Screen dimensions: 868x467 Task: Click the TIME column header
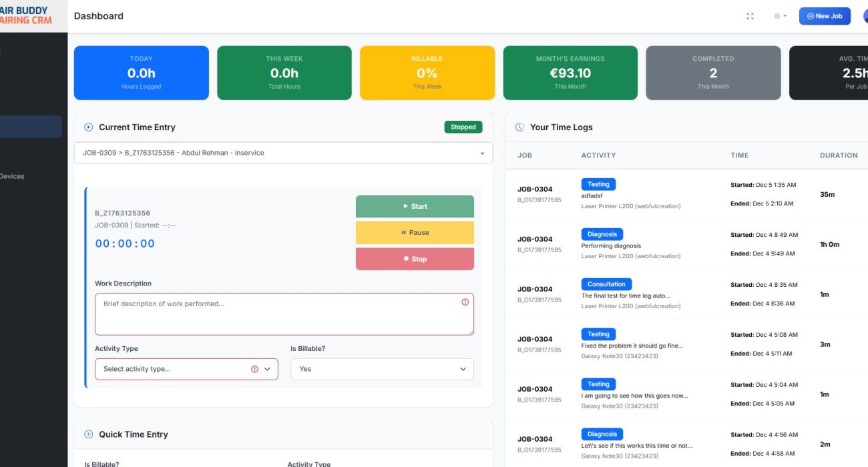pos(740,155)
